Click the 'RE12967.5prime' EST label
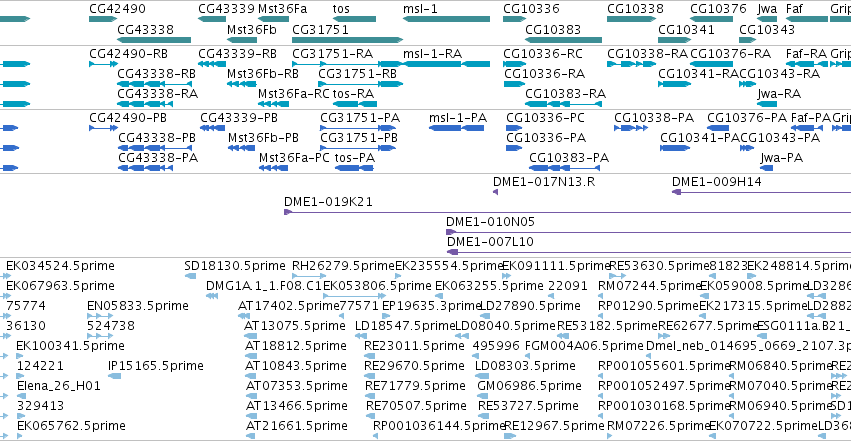 click(554, 426)
